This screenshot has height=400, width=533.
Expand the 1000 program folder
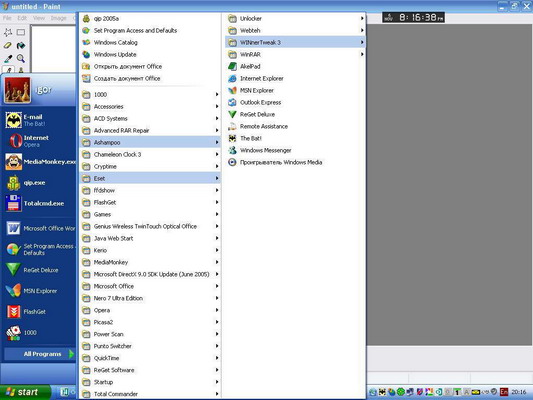coord(150,94)
